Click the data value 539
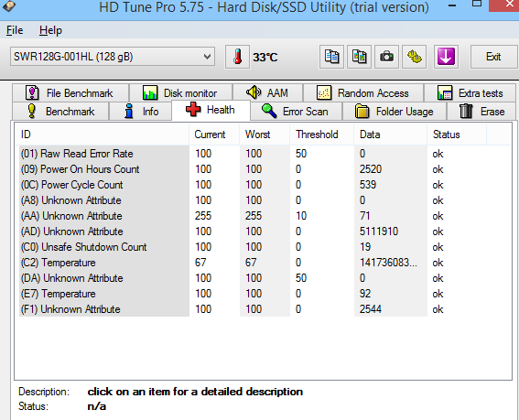The width and height of the screenshot is (519, 420). (368, 185)
